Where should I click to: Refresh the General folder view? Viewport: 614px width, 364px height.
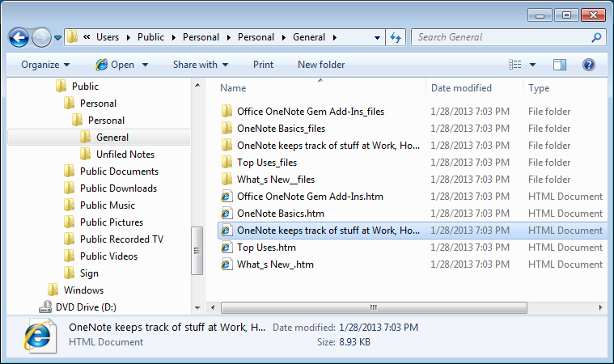(x=396, y=37)
